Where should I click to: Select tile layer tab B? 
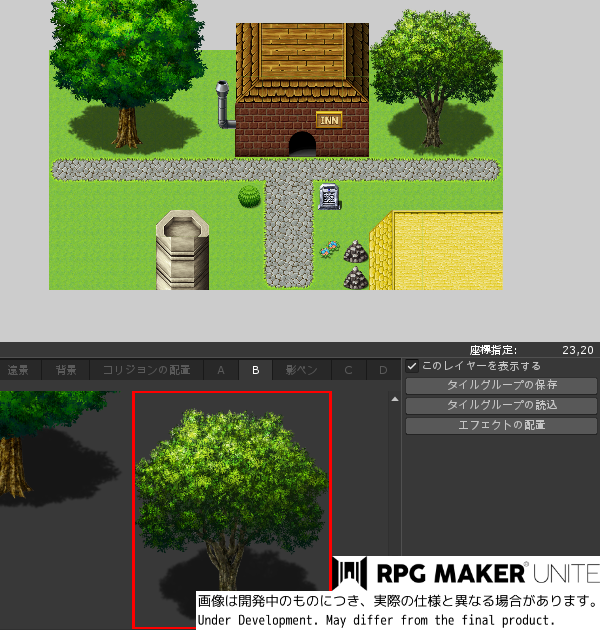pos(256,370)
